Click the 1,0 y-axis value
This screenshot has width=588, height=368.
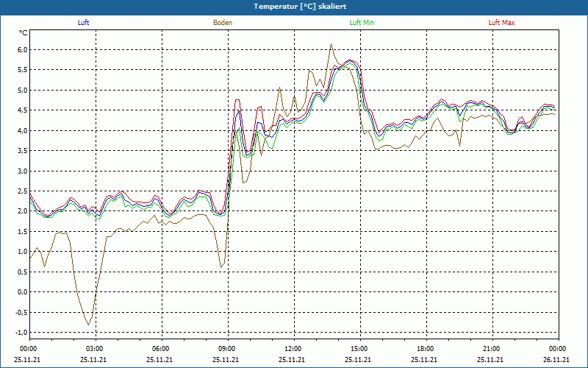[23, 252]
